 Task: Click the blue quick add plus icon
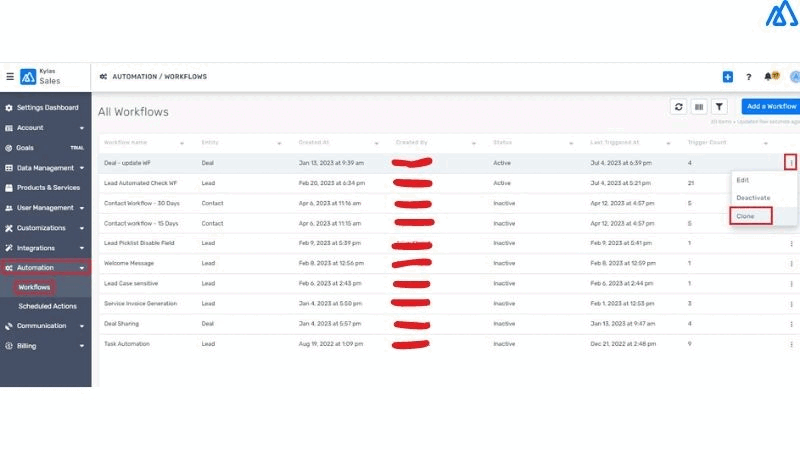point(728,77)
